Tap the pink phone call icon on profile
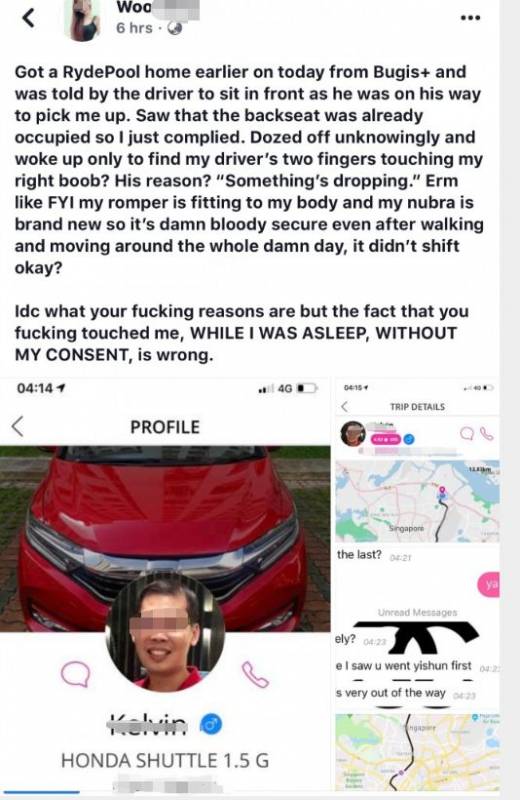This screenshot has height=800, width=520. tap(255, 674)
